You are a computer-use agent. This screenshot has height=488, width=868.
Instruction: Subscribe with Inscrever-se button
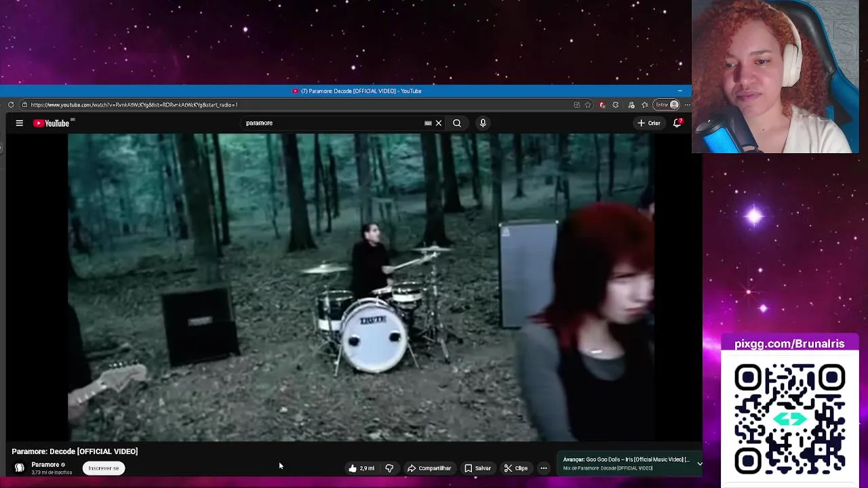104,468
